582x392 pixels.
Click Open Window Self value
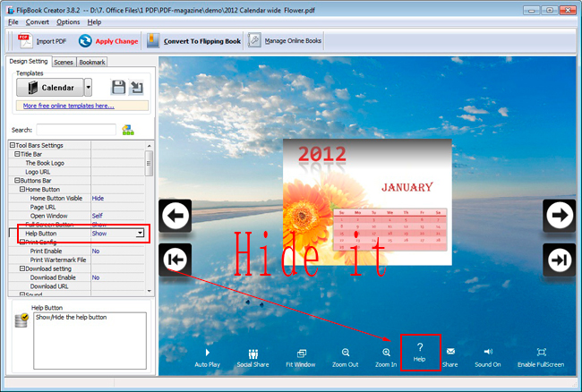(98, 216)
